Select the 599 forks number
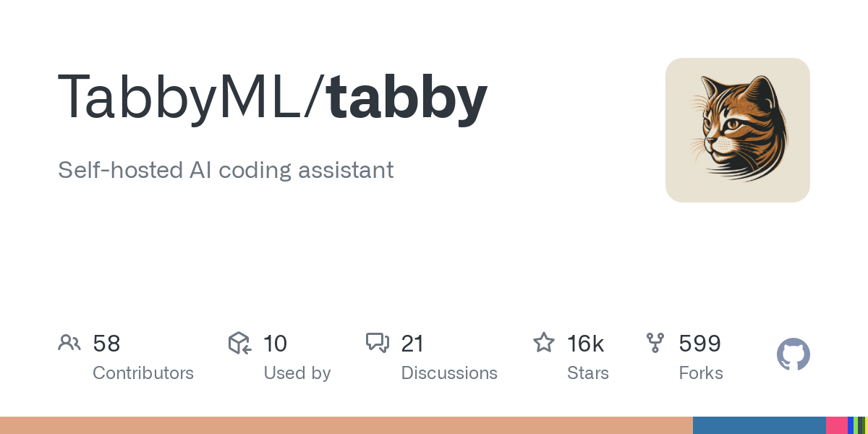 click(699, 344)
